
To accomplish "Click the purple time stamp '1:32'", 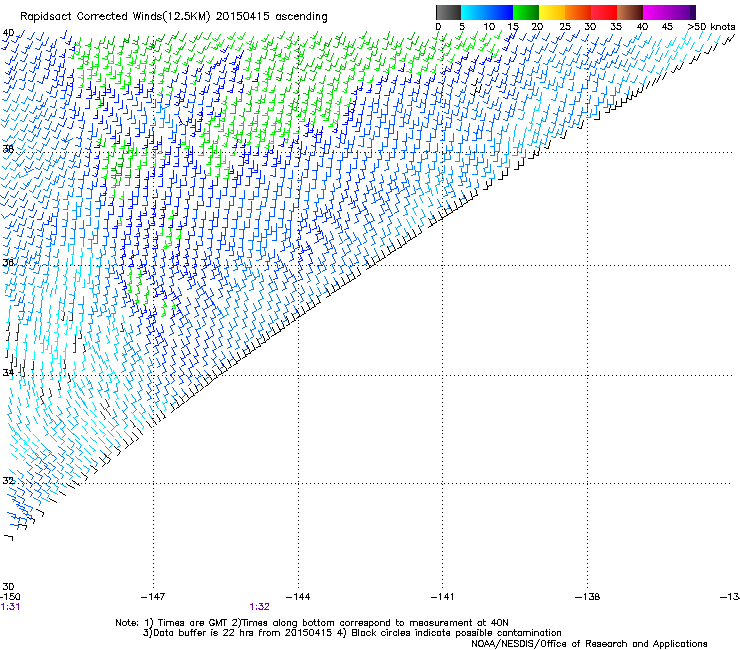I will coord(260,607).
